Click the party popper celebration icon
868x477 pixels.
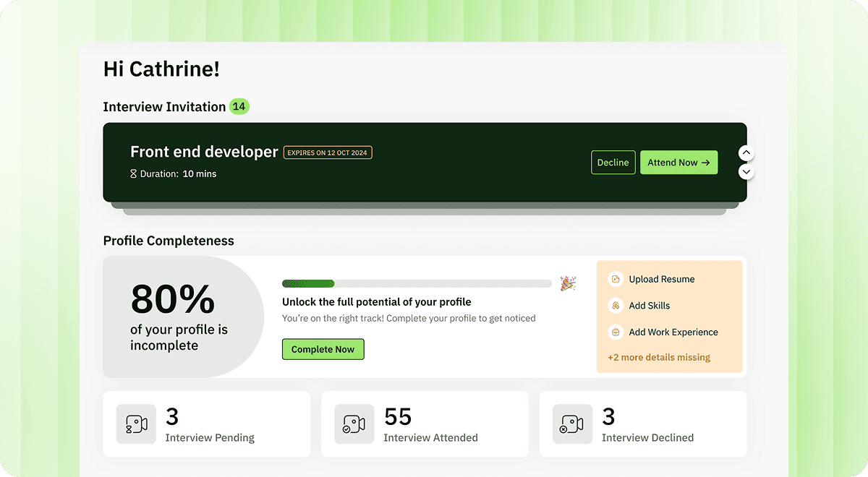(568, 283)
